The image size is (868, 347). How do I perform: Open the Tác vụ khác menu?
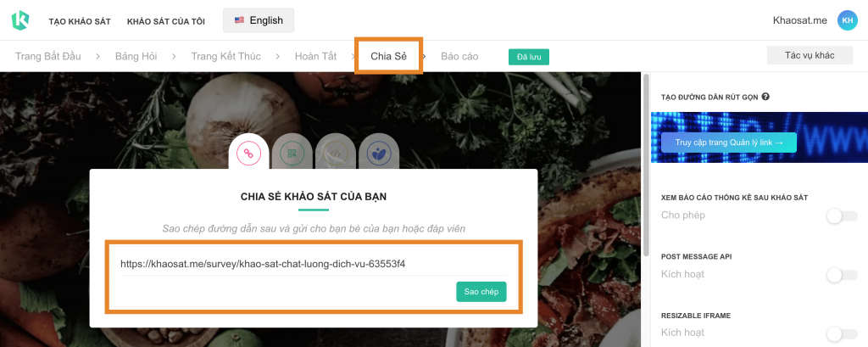(810, 55)
